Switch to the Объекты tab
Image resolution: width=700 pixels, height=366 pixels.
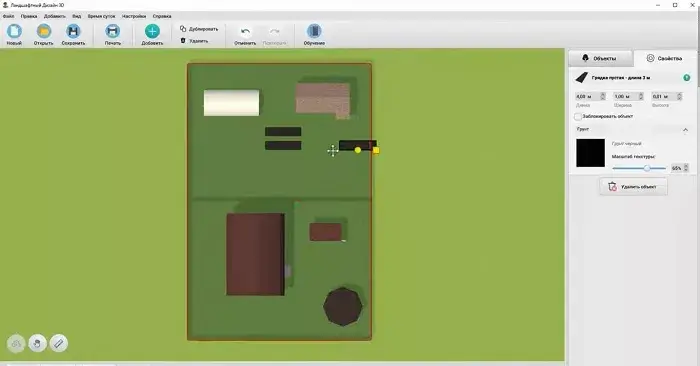click(x=600, y=58)
